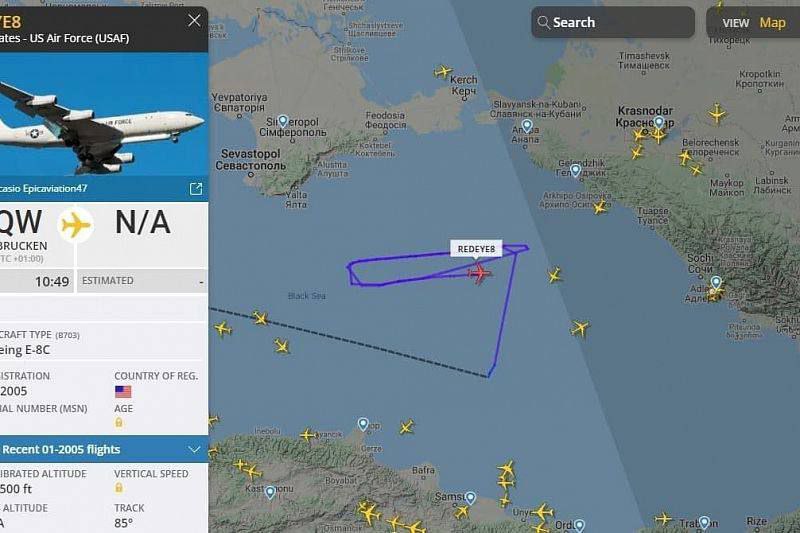Screen dimensions: 800x533
Task: Click the chevron on the Recent flights bar
Action: [x=194, y=449]
